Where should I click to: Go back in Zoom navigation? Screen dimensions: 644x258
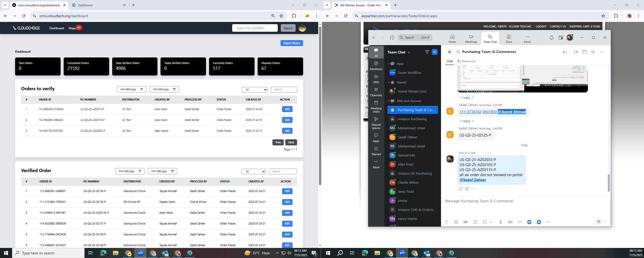pyautogui.click(x=374, y=38)
